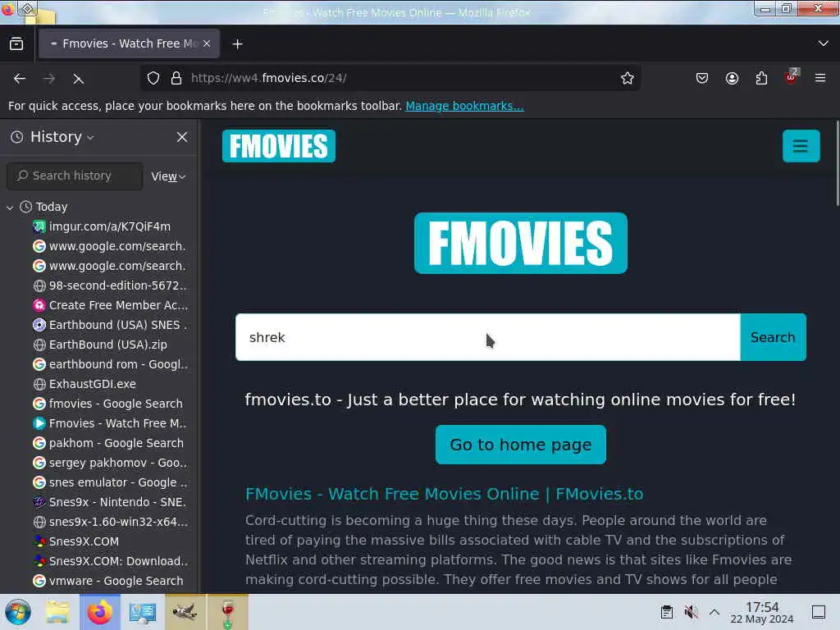Viewport: 840px width, 630px height.
Task: Open the clipboard tray icon
Action: coord(666,612)
